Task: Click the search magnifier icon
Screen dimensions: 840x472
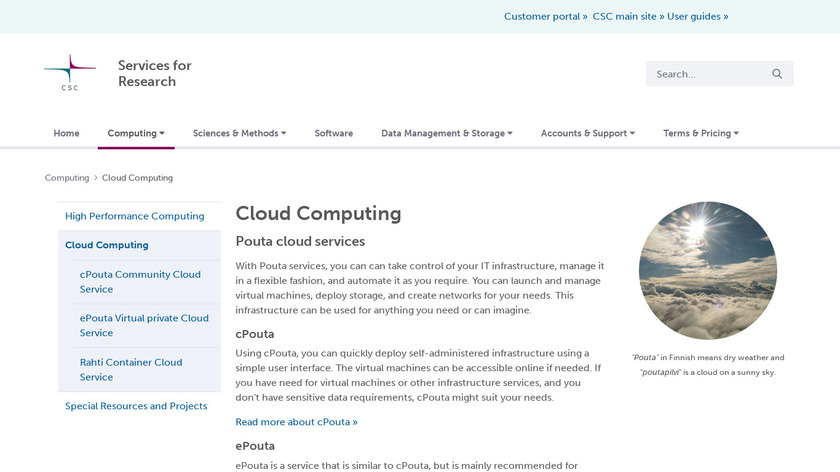Action: click(x=777, y=74)
